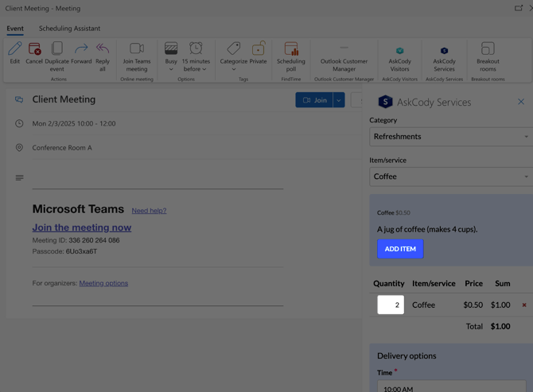533x392 pixels.
Task: Switch to the Event tab
Action: [15, 29]
